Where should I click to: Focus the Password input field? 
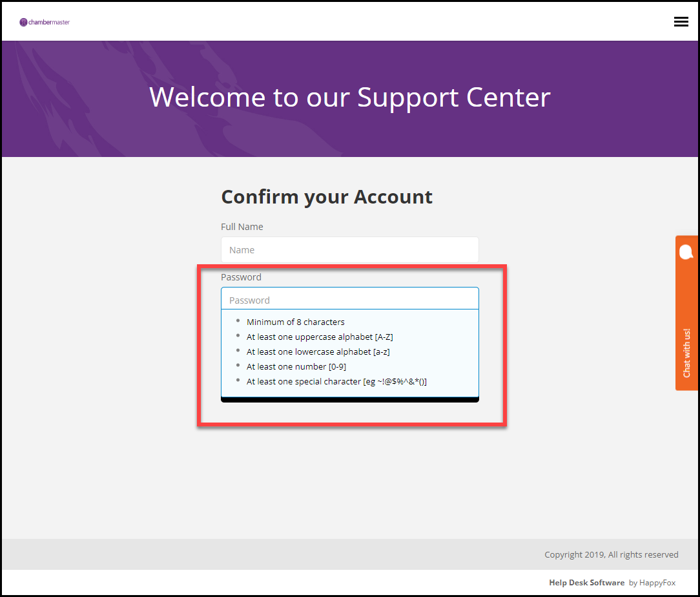tap(349, 298)
